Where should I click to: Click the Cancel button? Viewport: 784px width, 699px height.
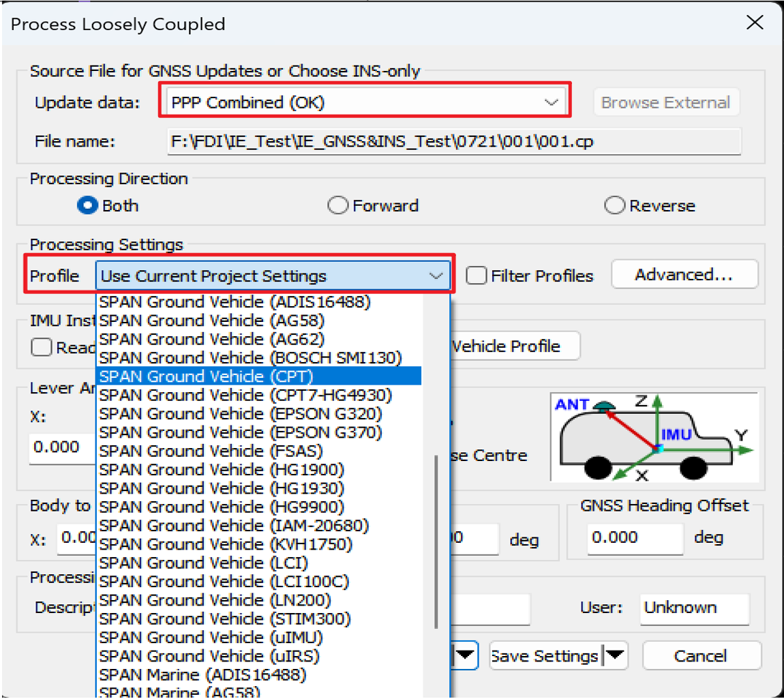point(702,655)
